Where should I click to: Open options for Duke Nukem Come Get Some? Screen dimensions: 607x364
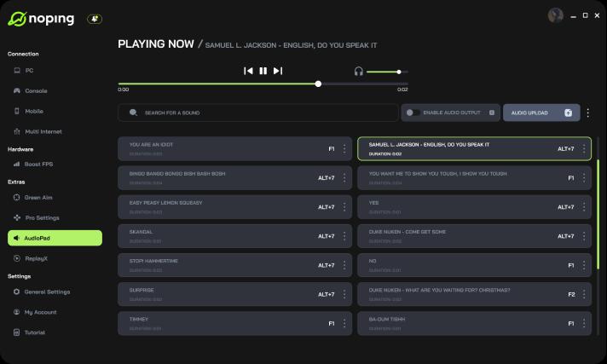pos(584,236)
